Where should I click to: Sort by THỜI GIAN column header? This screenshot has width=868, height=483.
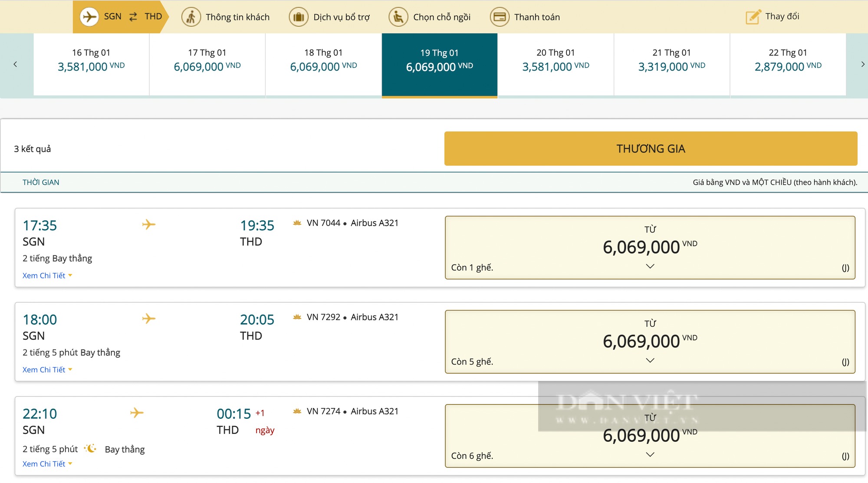coord(41,183)
